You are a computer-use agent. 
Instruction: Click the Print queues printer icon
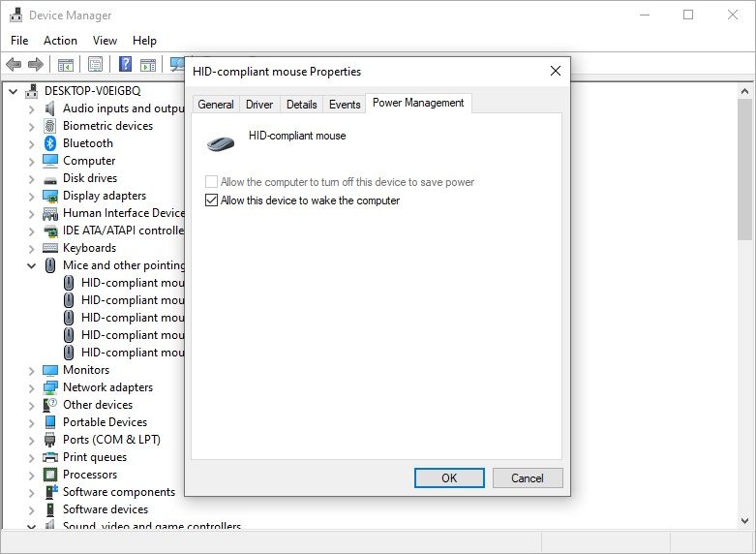(50, 457)
